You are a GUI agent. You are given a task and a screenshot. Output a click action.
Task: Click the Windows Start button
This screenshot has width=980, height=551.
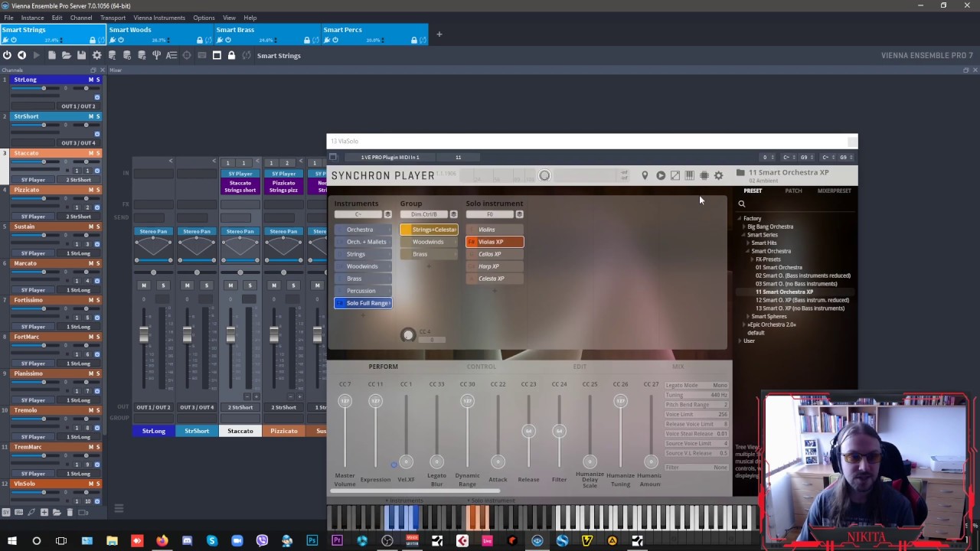click(11, 541)
